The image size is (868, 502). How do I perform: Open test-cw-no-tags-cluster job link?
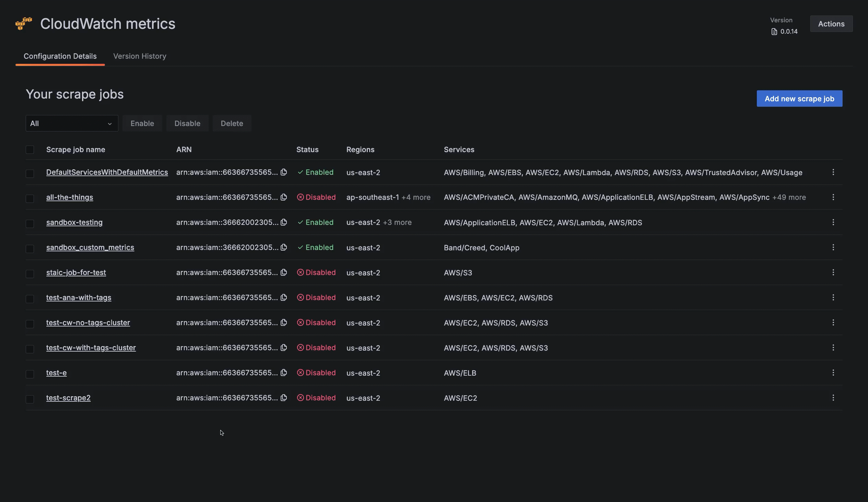[88, 322]
